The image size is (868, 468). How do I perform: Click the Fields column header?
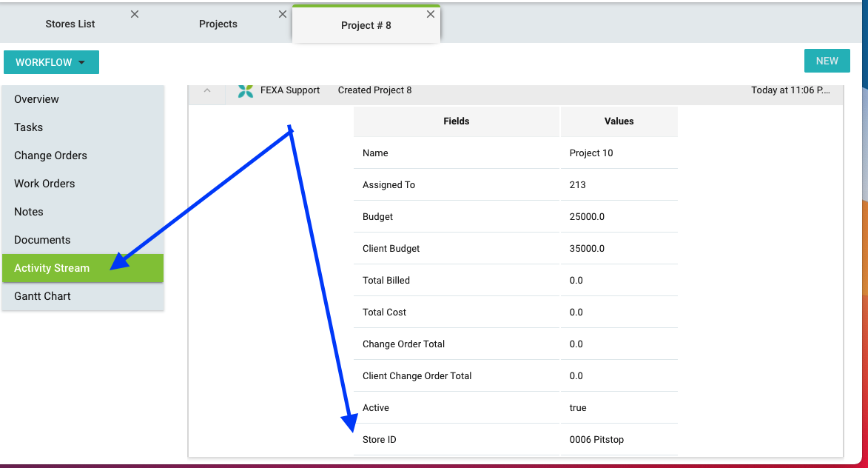click(x=457, y=121)
